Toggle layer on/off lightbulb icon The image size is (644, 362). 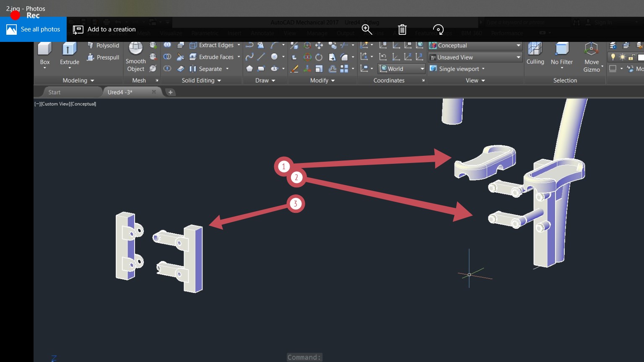pyautogui.click(x=613, y=57)
